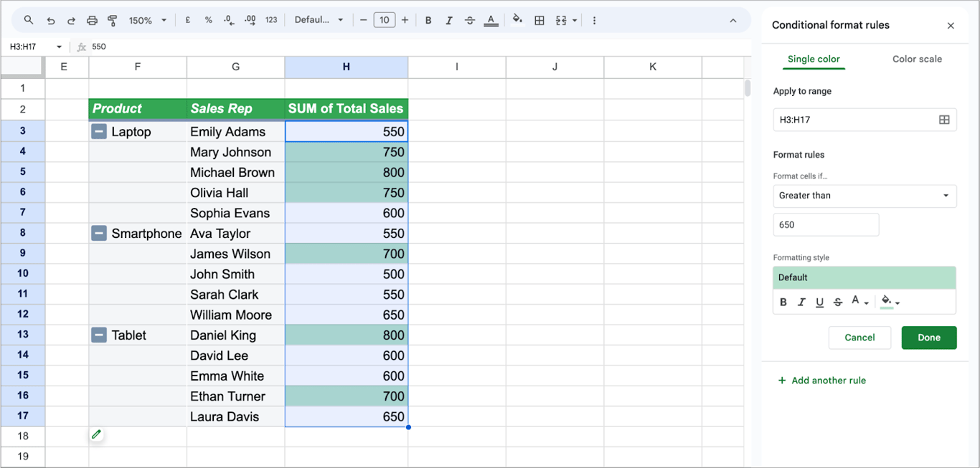Collapse the Tablet group

[x=99, y=335]
